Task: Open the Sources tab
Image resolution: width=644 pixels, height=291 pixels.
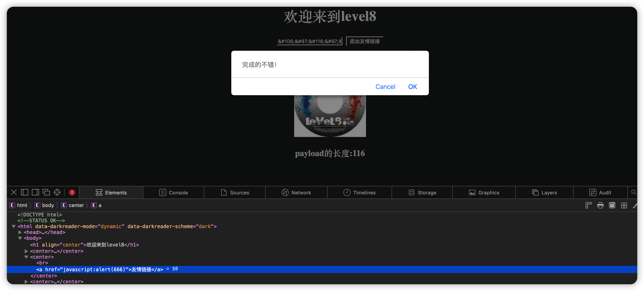Action: coord(235,192)
